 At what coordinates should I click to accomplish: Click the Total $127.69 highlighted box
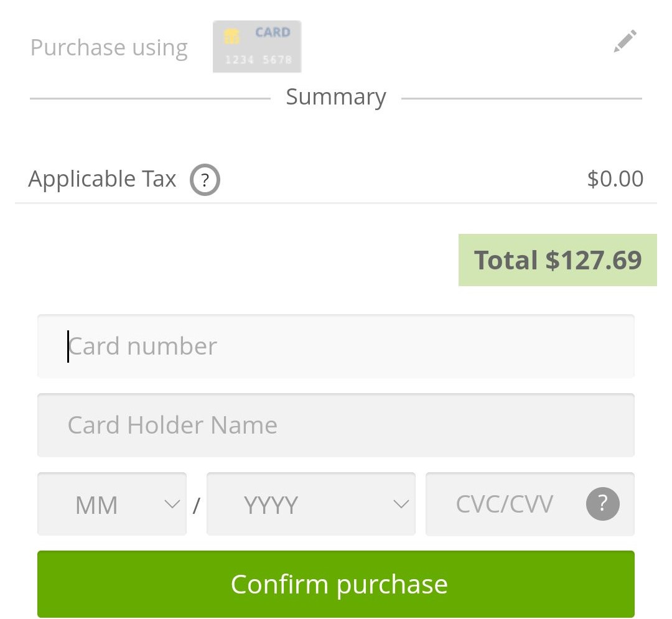click(x=558, y=260)
